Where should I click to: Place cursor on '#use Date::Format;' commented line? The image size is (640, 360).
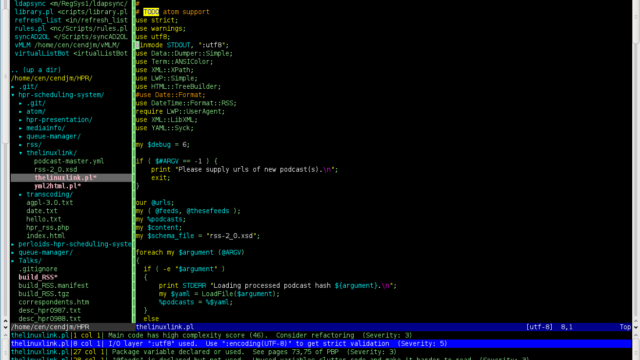tap(171, 95)
